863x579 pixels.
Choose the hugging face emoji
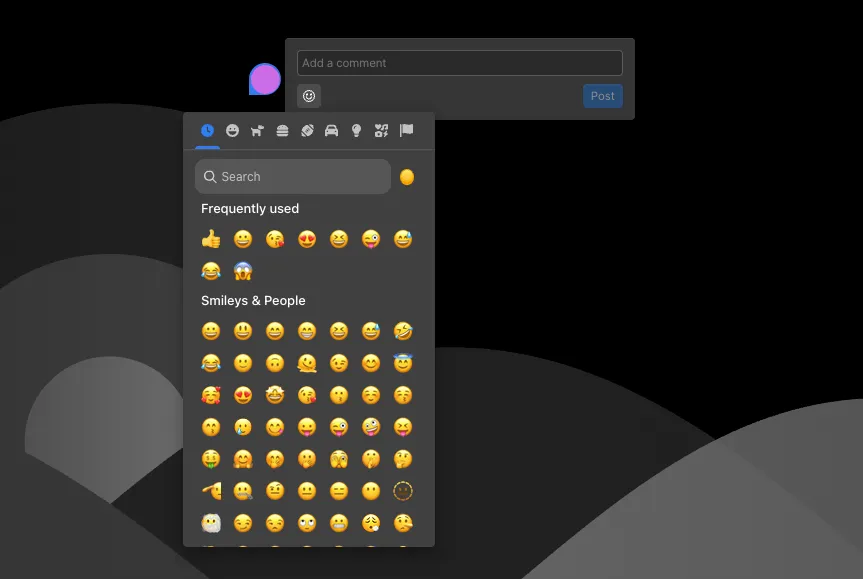point(243,458)
